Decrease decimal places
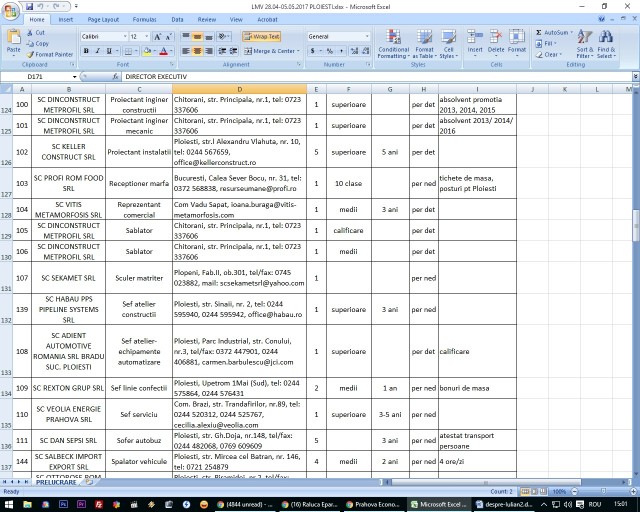 [x=366, y=51]
